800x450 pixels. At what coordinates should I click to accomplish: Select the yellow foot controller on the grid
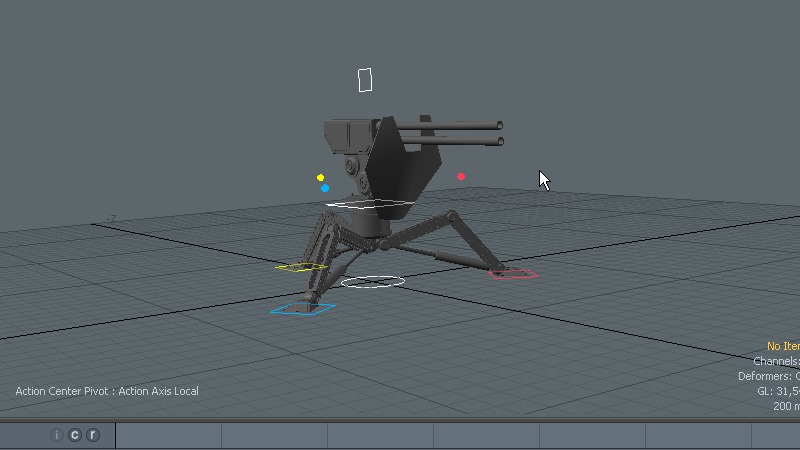click(x=301, y=267)
